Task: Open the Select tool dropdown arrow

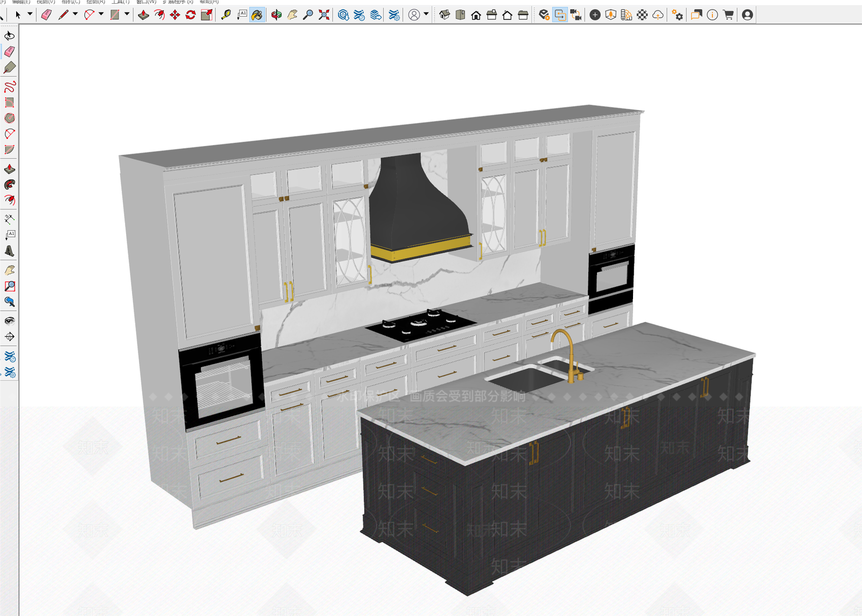Action: click(x=30, y=15)
